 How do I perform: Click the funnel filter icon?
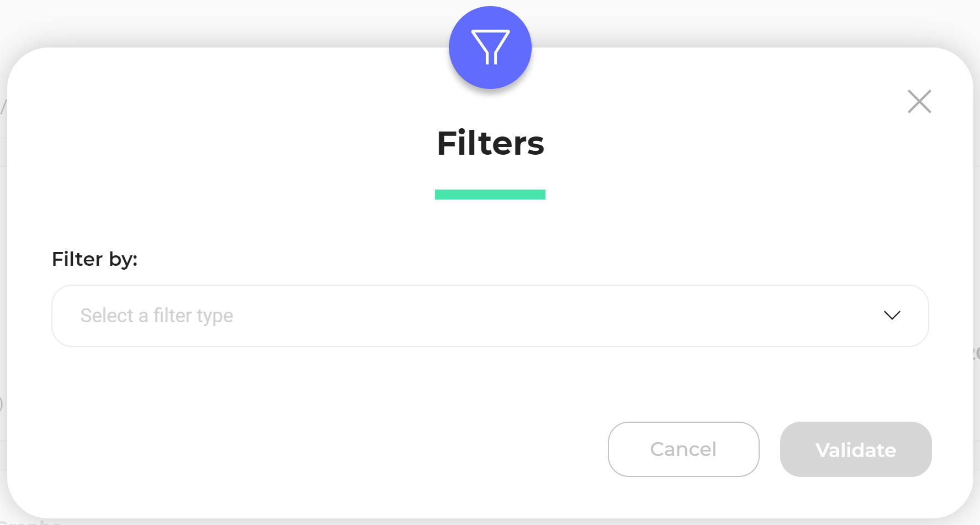coord(490,47)
